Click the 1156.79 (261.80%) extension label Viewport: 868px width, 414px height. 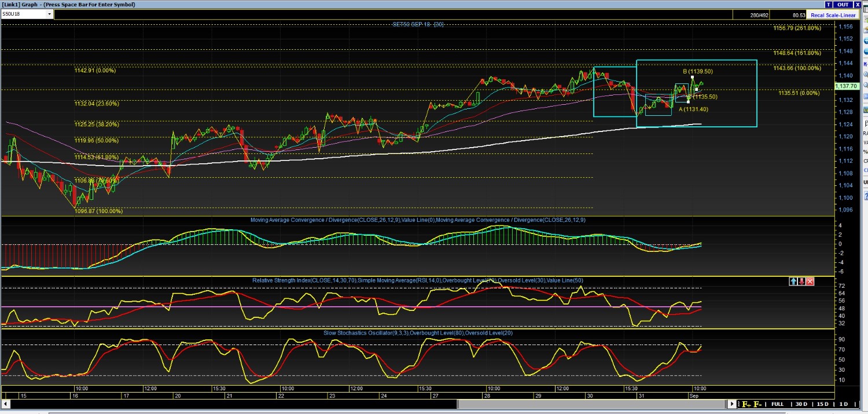(x=797, y=28)
